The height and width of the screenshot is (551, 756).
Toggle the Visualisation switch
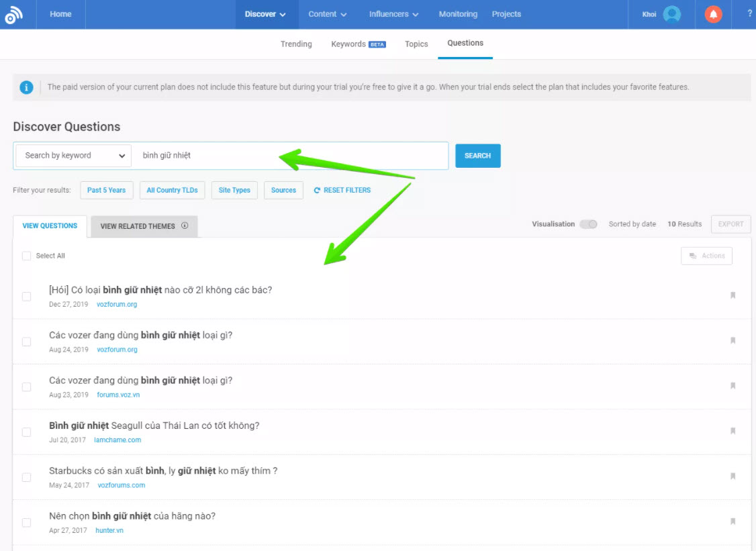point(588,224)
